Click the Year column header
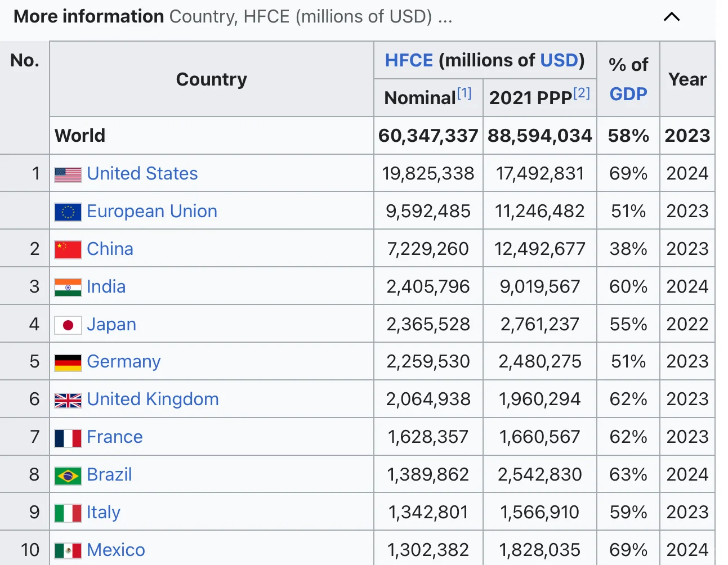Screen dimensions: 728x565 tap(687, 79)
